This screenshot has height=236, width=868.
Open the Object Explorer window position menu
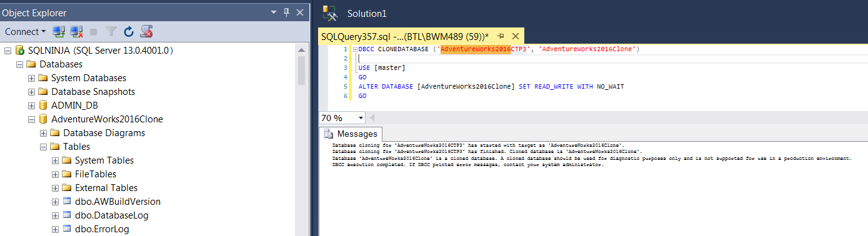coord(274,12)
